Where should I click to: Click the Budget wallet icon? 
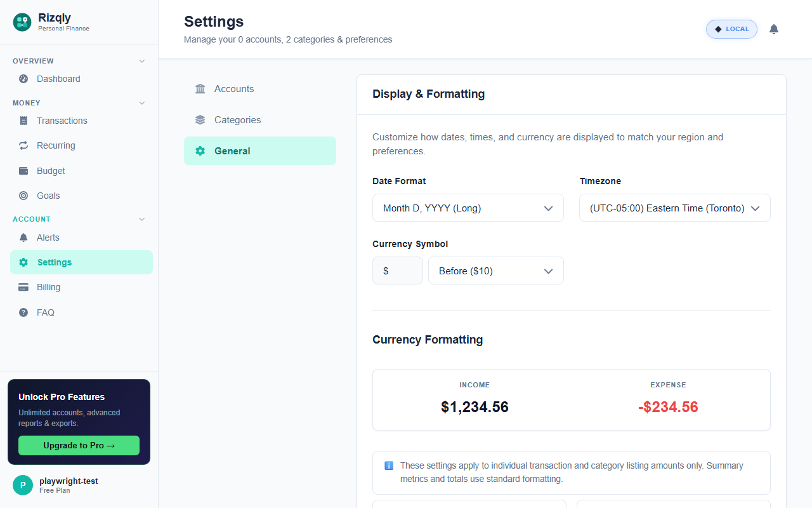(23, 171)
